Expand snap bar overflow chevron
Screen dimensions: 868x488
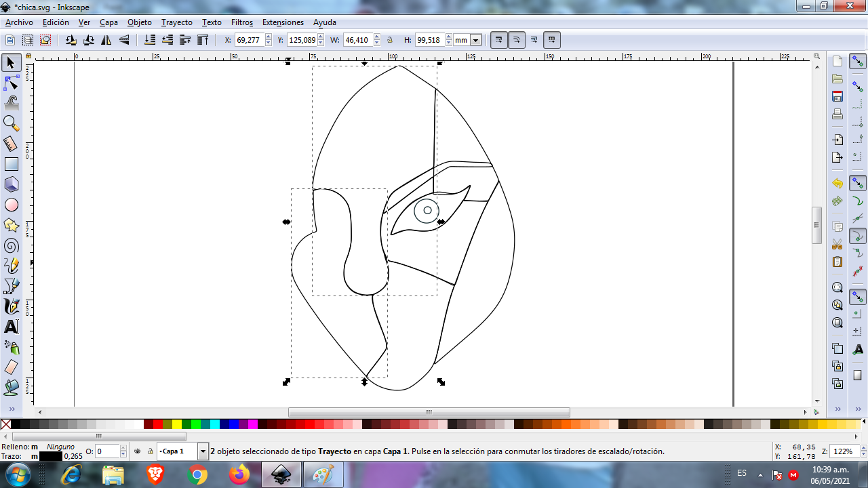858,409
